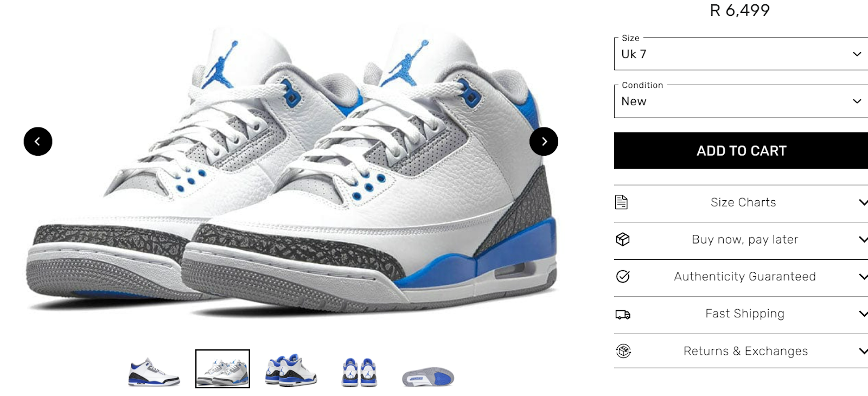Expand the Authenticity Guaranteed chevron
This screenshot has height=396, width=868.
(x=863, y=277)
